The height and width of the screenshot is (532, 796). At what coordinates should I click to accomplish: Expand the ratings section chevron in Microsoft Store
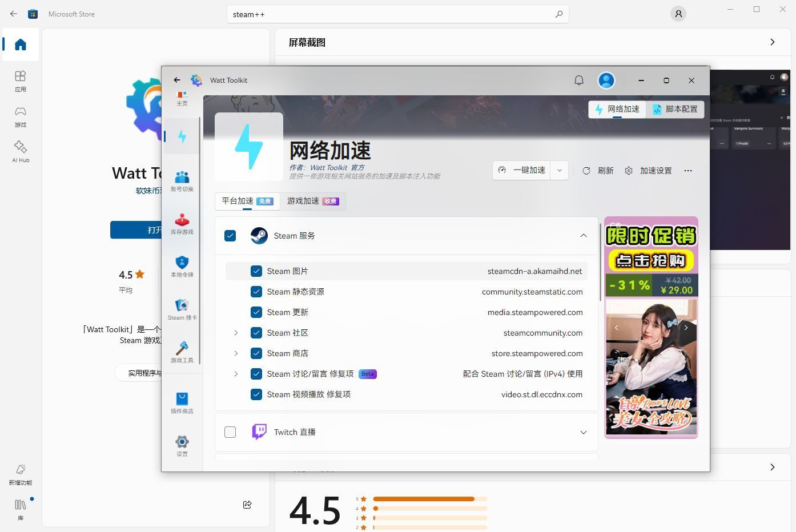773,467
